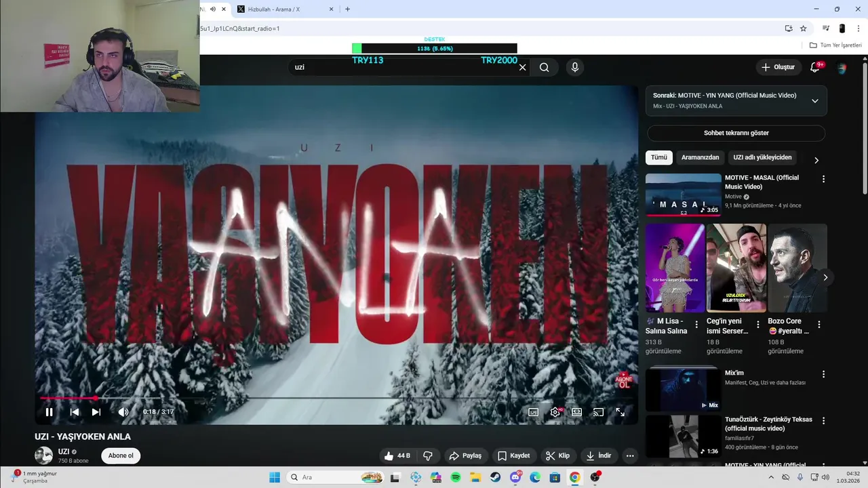Open MOTIVE - MASAL video thumbnail

pyautogui.click(x=683, y=195)
